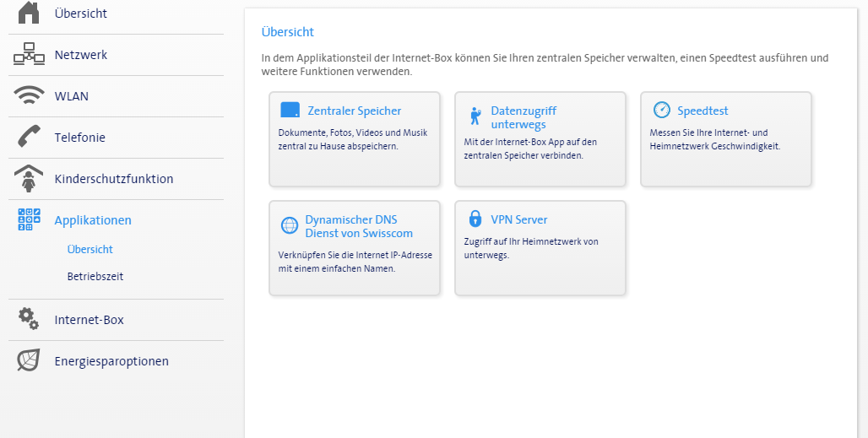The width and height of the screenshot is (868, 438).
Task: Click the house icon for Übersicht
Action: pyautogui.click(x=29, y=13)
